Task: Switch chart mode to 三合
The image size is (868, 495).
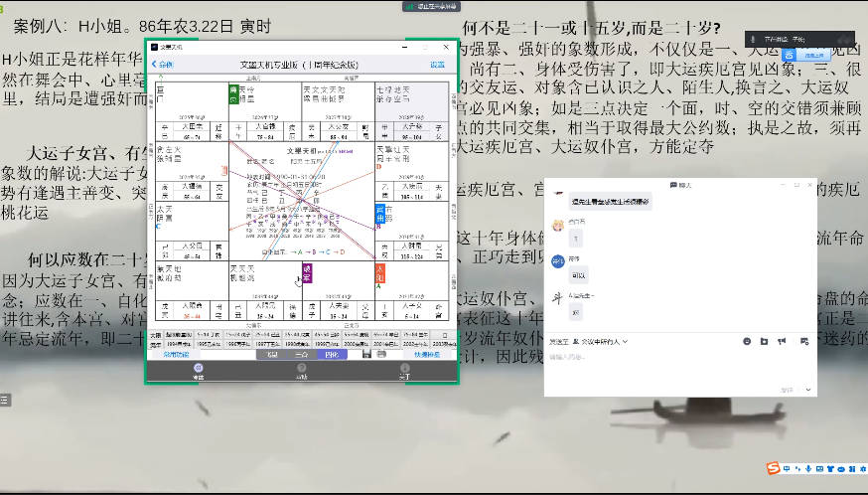Action: pyautogui.click(x=301, y=354)
